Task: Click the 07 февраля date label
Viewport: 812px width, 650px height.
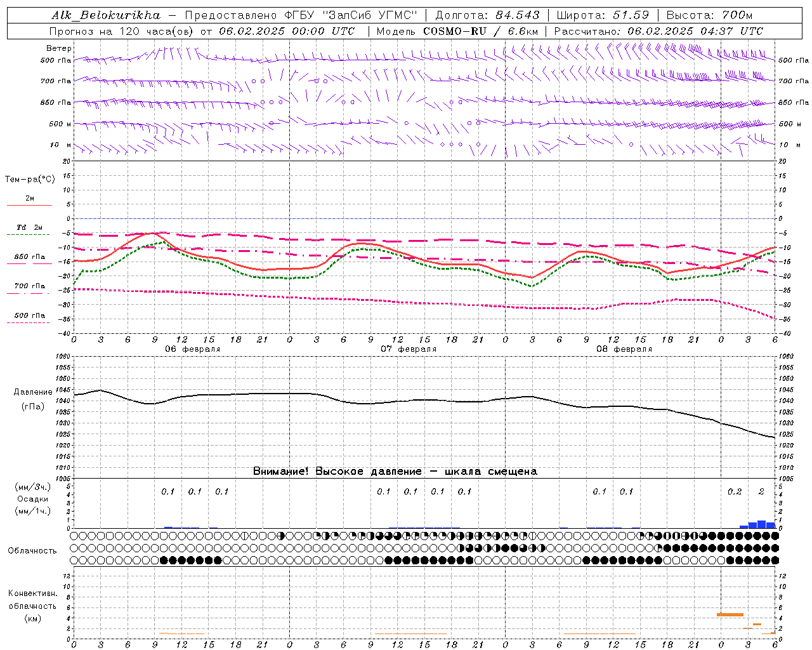Action: coord(409,349)
